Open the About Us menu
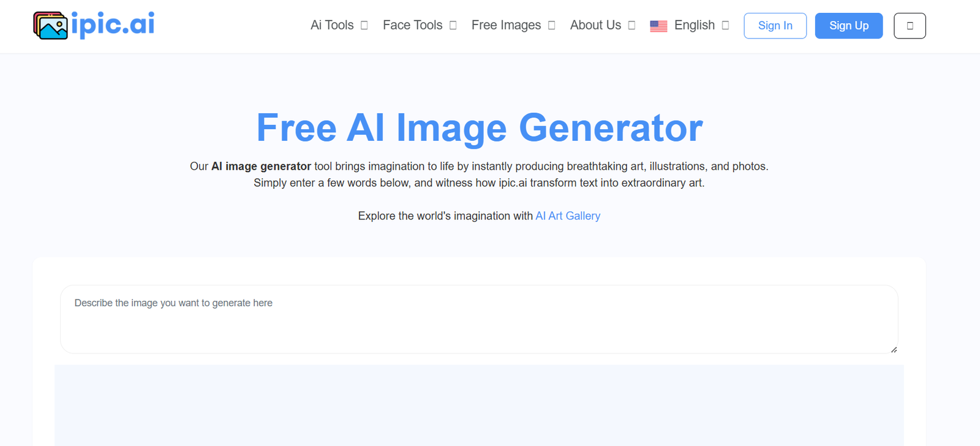Image resolution: width=980 pixels, height=446 pixels. click(595, 25)
